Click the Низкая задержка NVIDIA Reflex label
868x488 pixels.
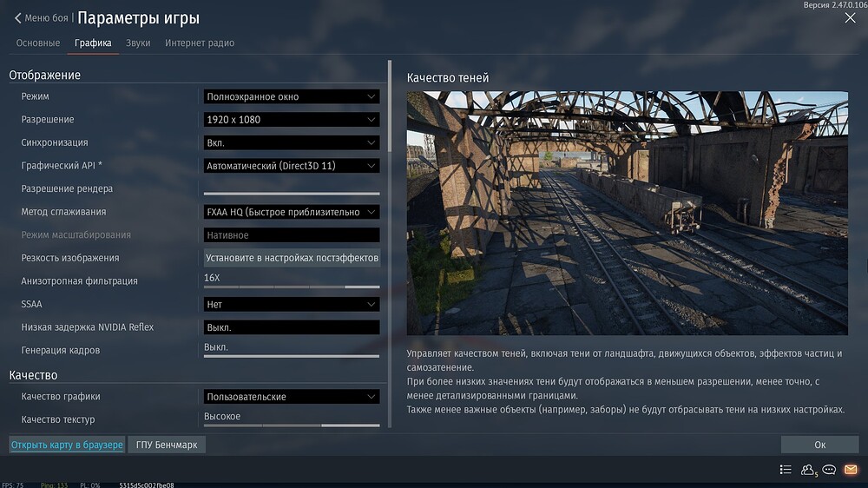[x=88, y=327]
